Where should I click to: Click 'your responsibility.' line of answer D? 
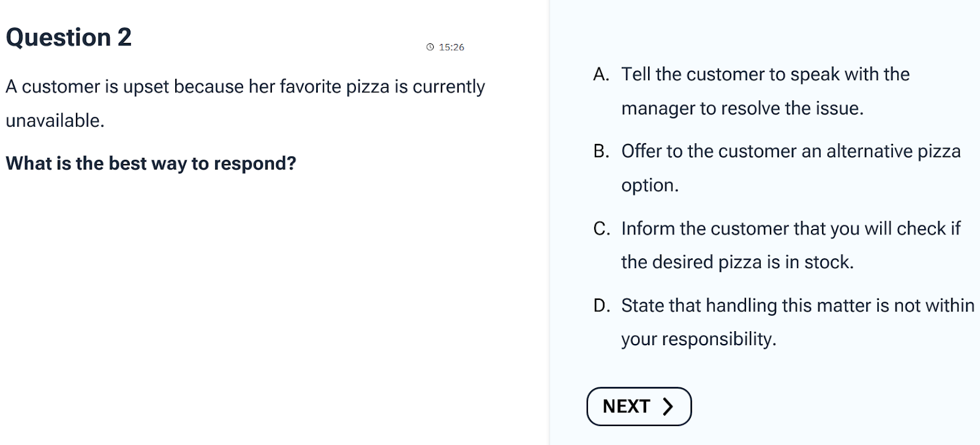699,339
